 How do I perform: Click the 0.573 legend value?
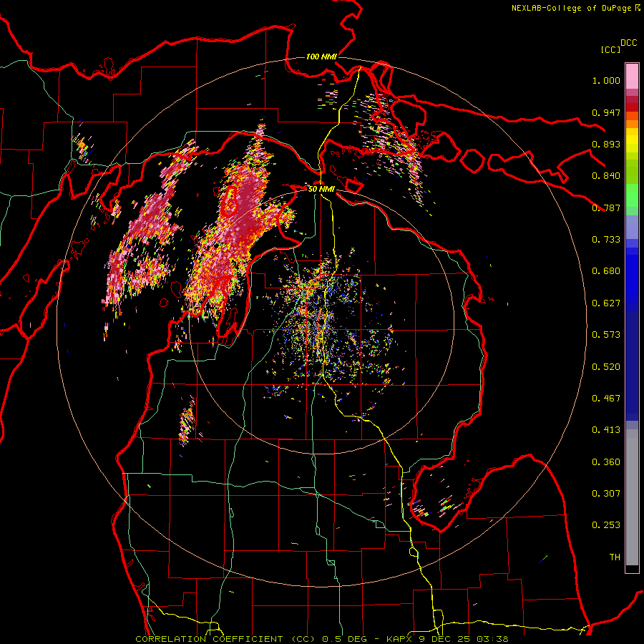click(606, 334)
